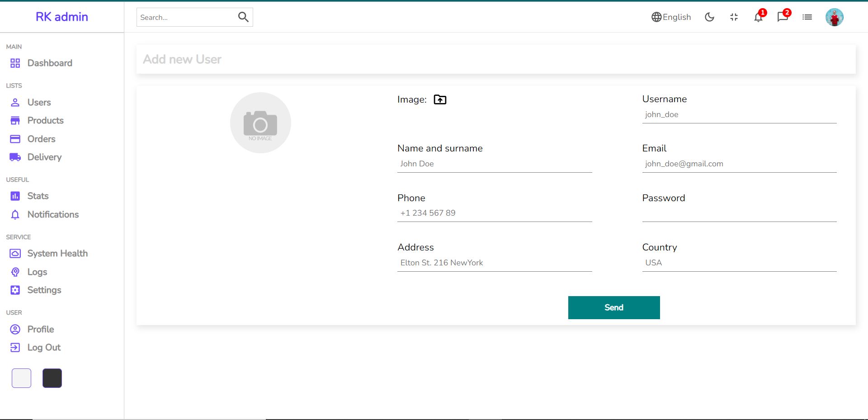Click the search magnifier icon

click(243, 17)
